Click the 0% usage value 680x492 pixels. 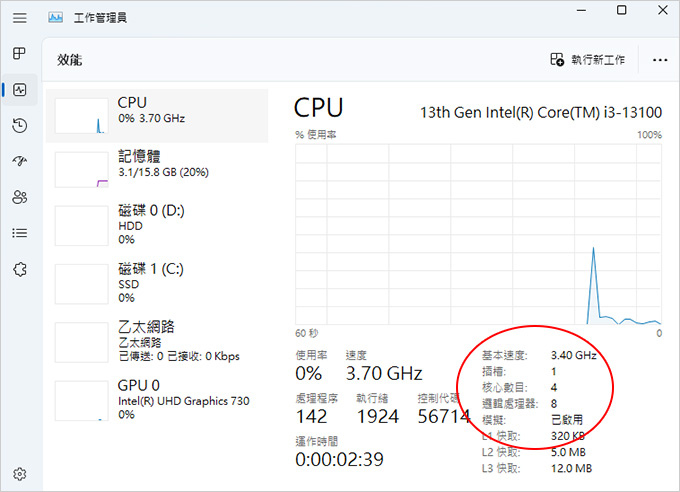309,374
